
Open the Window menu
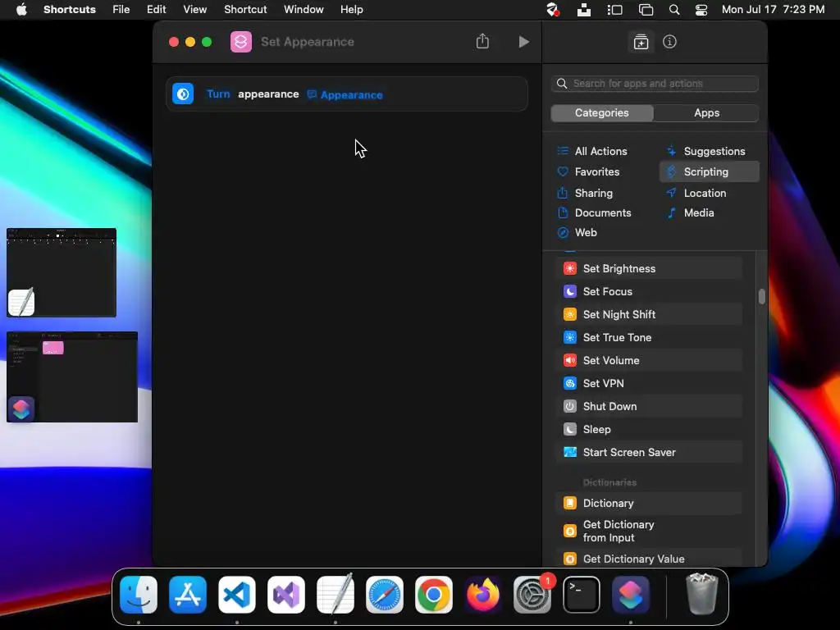click(304, 10)
